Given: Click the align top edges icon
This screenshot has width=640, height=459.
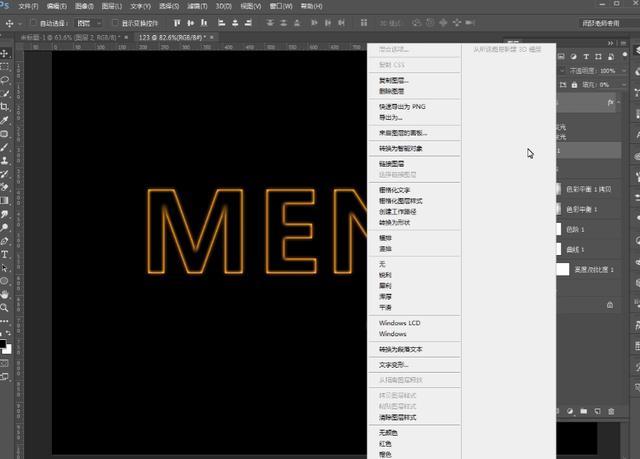Looking at the screenshot, I should [177, 23].
